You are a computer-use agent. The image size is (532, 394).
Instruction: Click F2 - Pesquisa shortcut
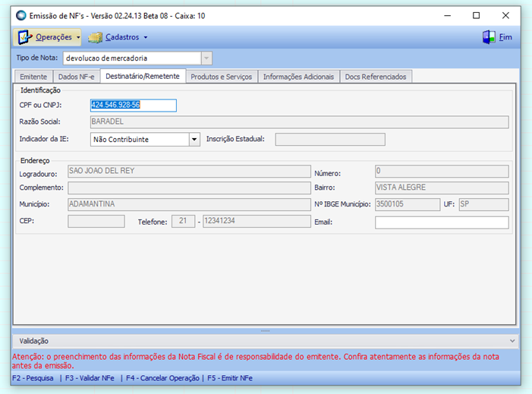tap(33, 378)
